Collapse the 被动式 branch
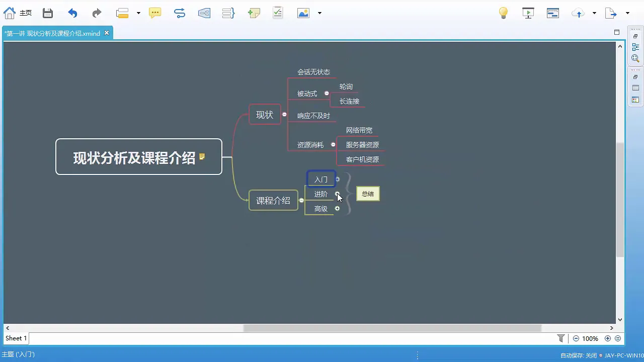 [x=327, y=94]
